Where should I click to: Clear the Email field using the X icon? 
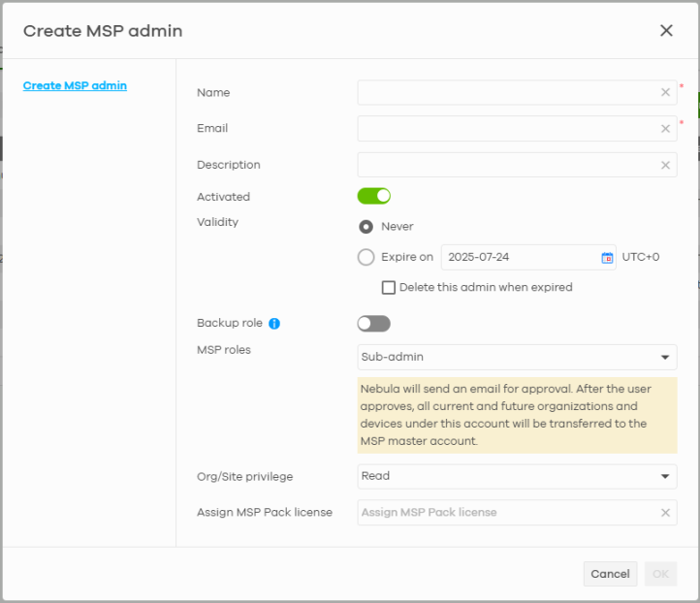coord(665,129)
